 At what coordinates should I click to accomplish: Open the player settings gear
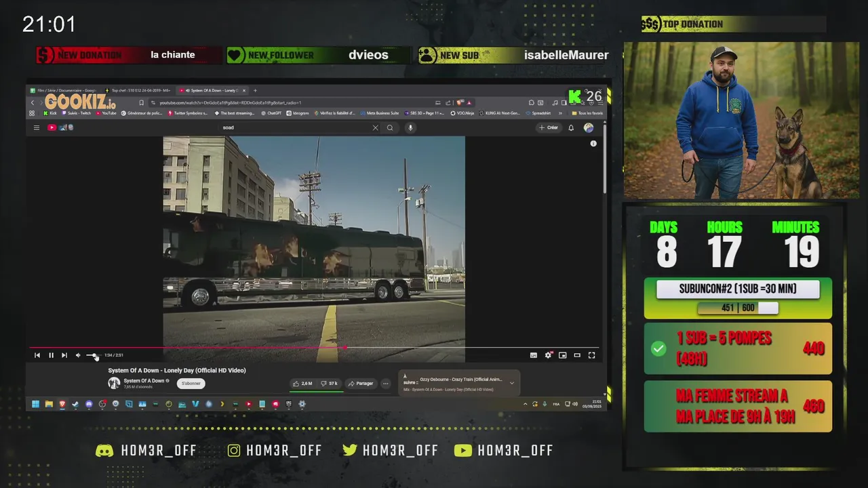tap(548, 355)
